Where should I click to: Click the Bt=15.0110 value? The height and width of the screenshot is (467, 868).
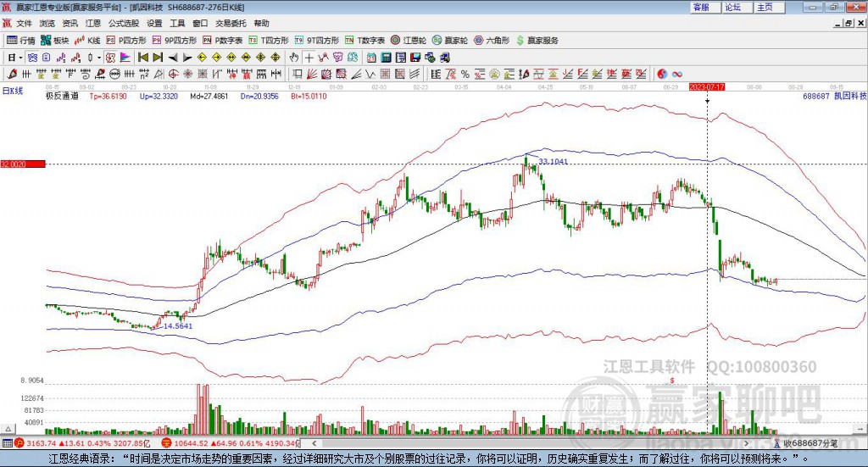[309, 97]
